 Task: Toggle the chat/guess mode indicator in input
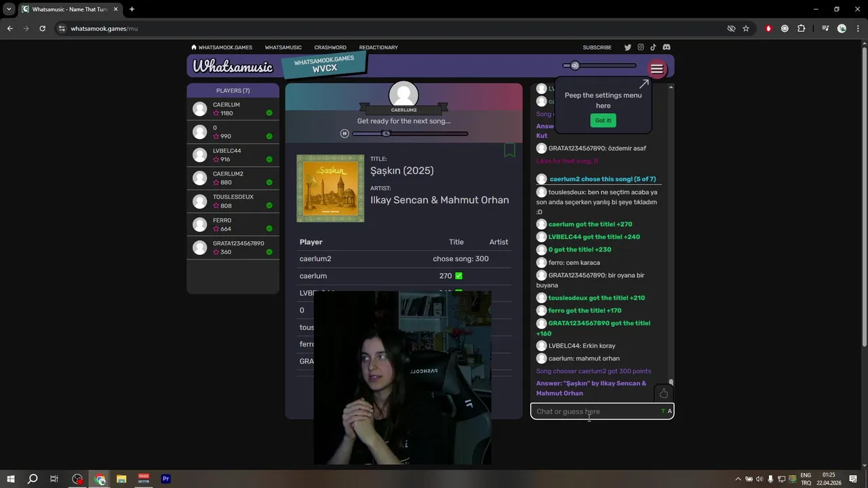[667, 411]
